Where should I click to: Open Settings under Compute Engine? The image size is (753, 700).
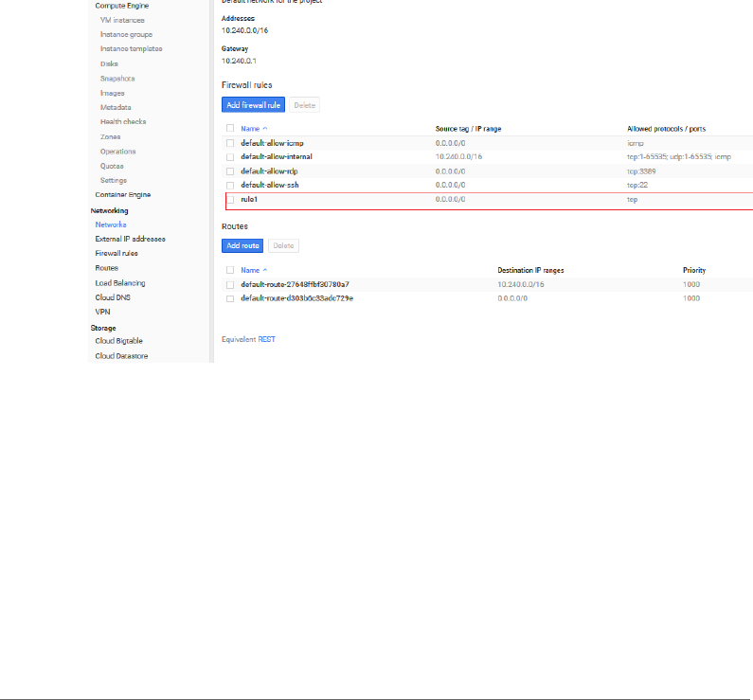114,180
